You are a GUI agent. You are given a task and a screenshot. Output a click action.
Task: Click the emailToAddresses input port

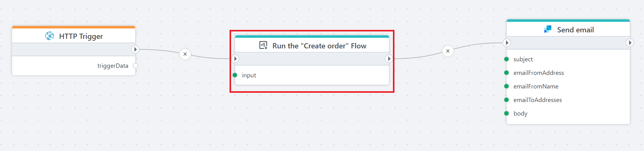(x=506, y=100)
